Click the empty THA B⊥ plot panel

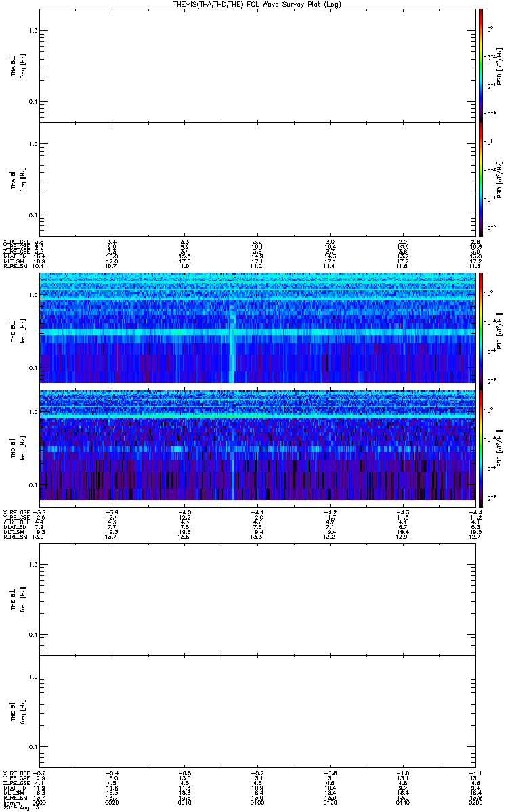259,66
